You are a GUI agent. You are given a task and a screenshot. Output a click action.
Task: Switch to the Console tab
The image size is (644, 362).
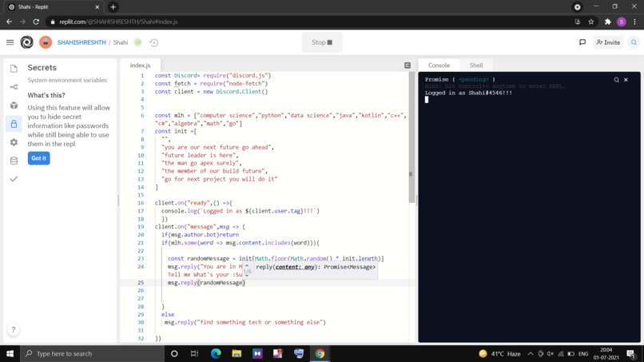coord(439,66)
